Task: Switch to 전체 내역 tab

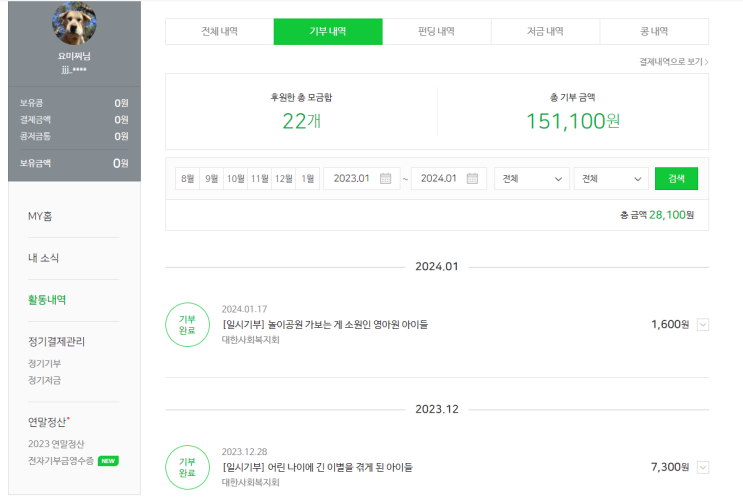Action: [x=219, y=32]
